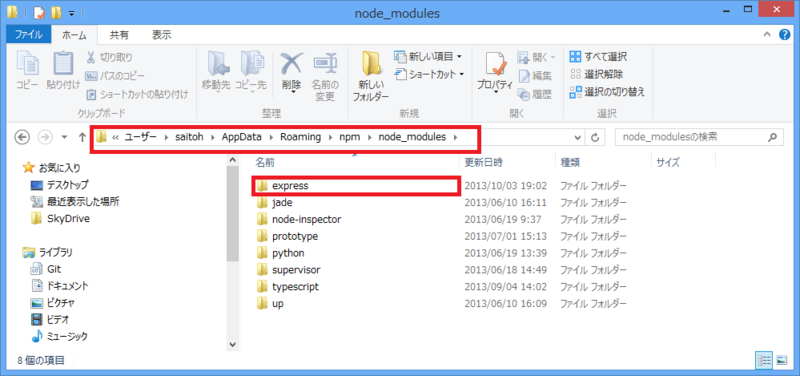Click the Help question mark icon

pyautogui.click(x=785, y=35)
